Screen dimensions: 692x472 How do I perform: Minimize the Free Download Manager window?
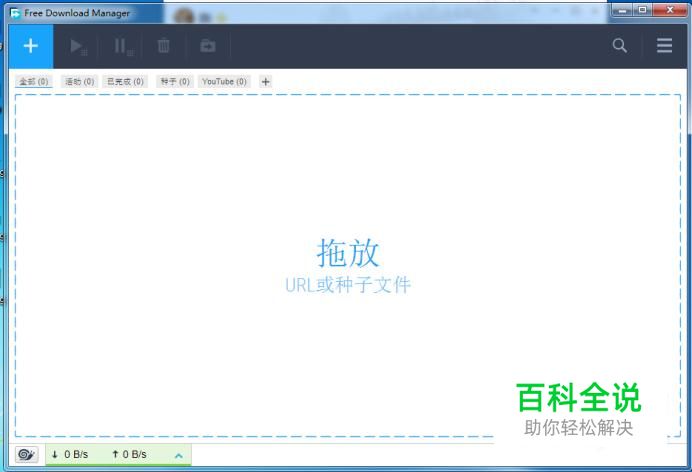tap(622, 10)
